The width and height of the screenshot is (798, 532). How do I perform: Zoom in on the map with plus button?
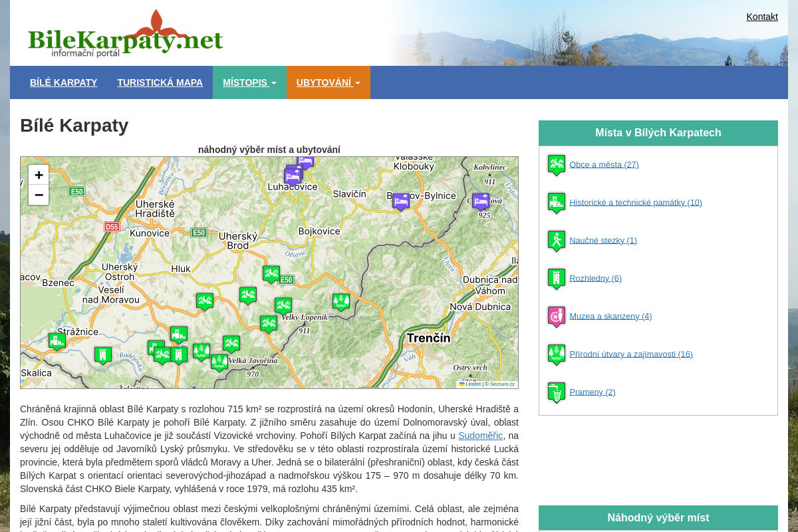39,175
